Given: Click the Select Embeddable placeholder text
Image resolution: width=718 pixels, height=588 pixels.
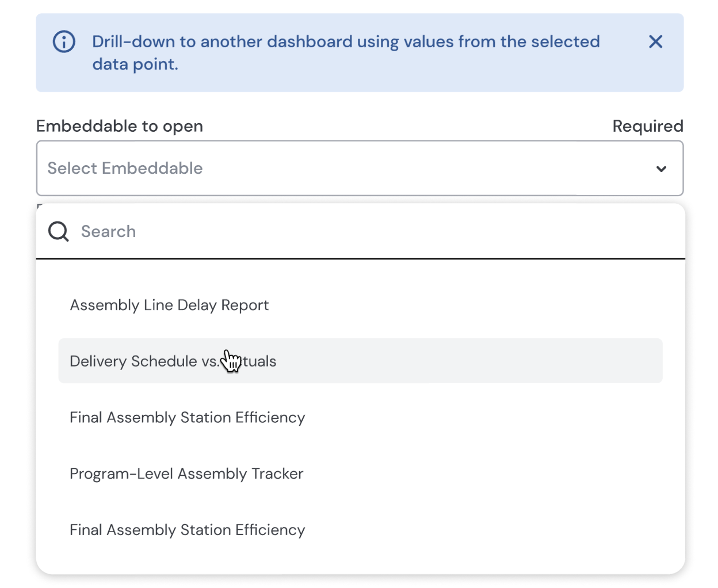Looking at the screenshot, I should coord(125,168).
